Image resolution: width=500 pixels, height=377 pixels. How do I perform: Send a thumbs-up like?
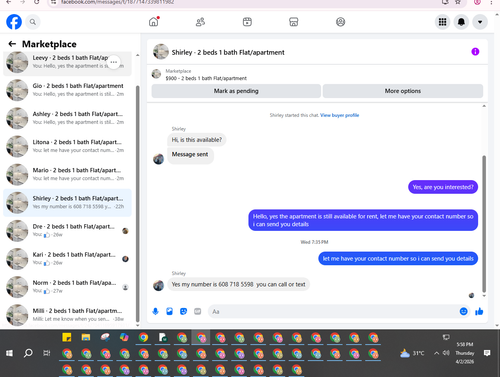tap(479, 311)
